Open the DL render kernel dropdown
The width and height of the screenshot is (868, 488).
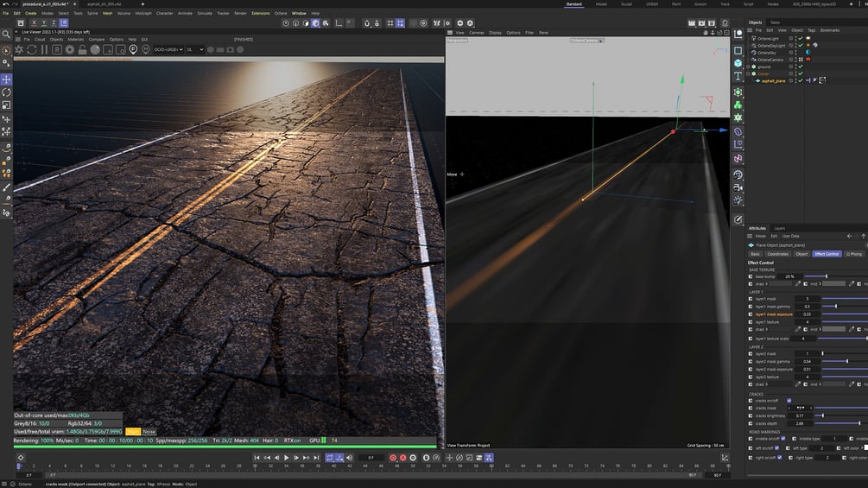[194, 50]
